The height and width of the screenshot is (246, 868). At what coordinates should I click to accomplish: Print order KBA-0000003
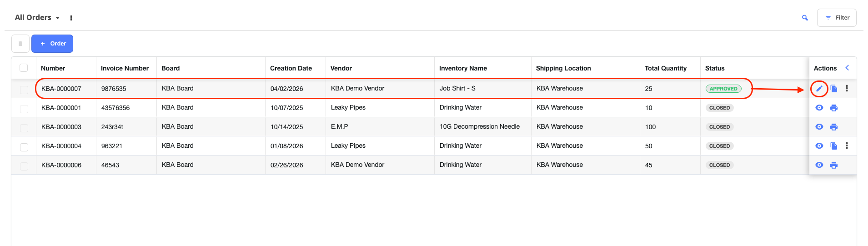834,127
